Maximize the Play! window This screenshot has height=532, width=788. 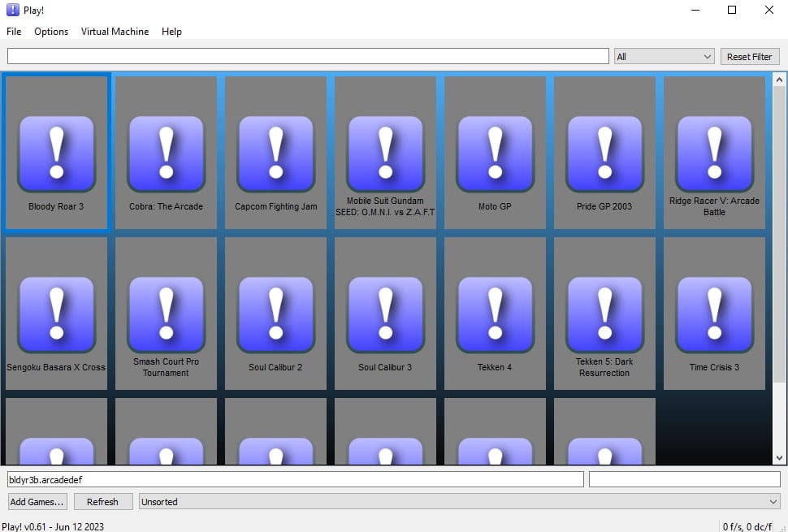732,10
